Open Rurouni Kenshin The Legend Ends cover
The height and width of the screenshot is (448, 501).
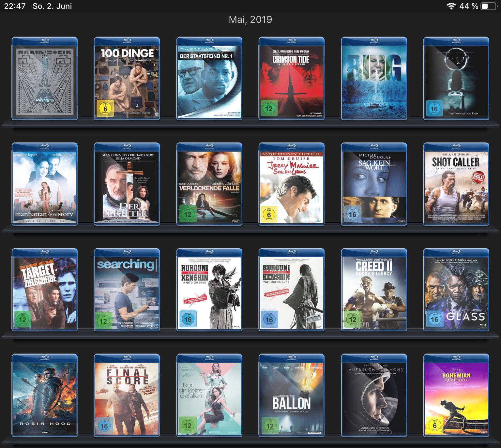point(292,290)
